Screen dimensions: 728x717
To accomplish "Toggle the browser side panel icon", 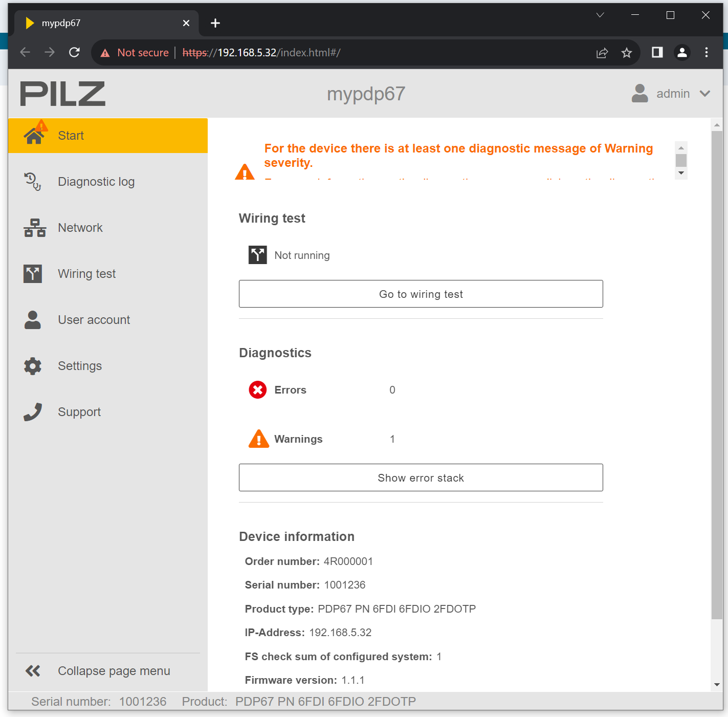I will coord(657,52).
